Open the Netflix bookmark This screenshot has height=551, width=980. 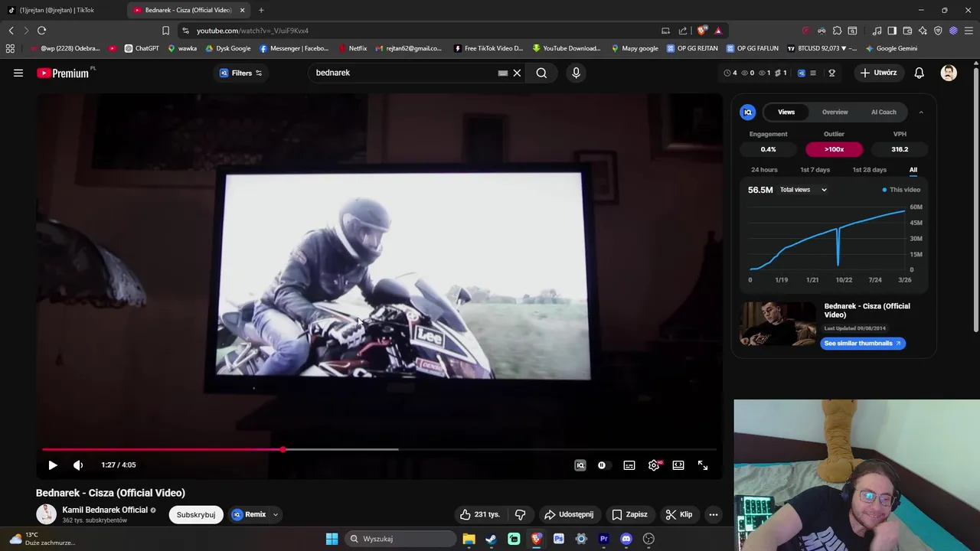tap(354, 48)
